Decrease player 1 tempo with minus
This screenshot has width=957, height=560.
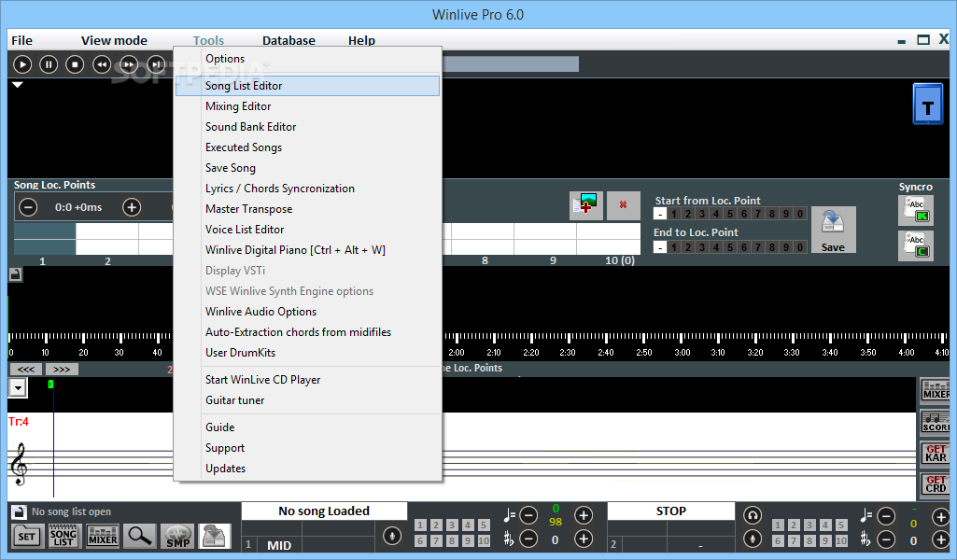[528, 516]
